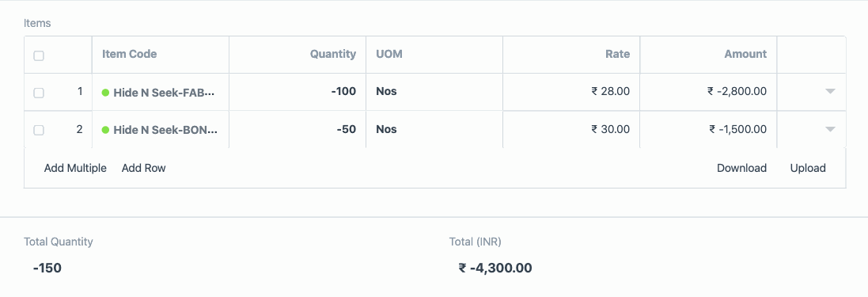Toggle the select-all checkbox in table header

point(39,55)
